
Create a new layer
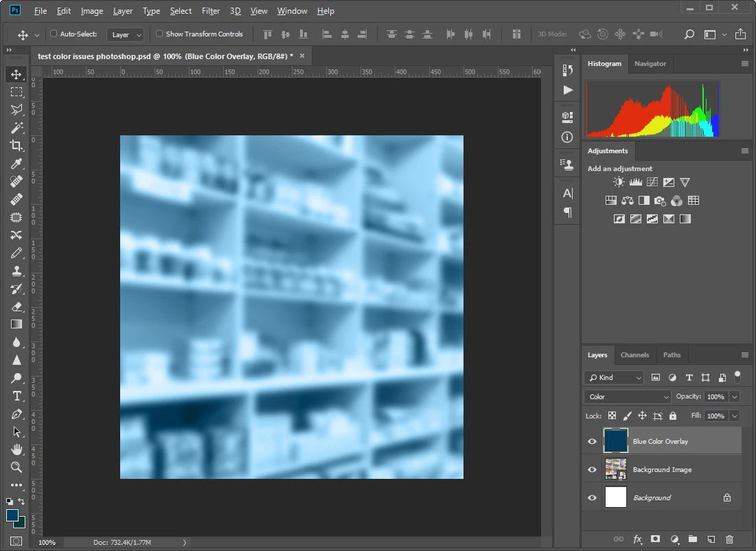click(x=711, y=539)
